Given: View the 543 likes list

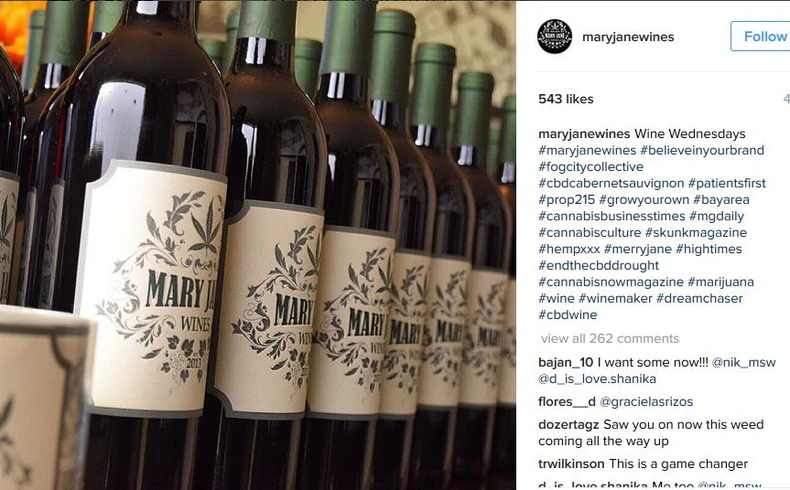Looking at the screenshot, I should pos(566,99).
